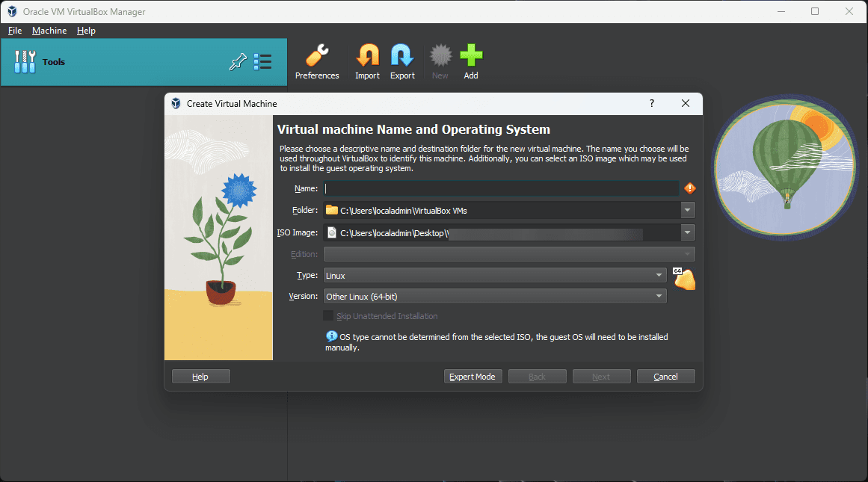
Task: Close the Create Virtual Machine dialog
Action: (686, 103)
